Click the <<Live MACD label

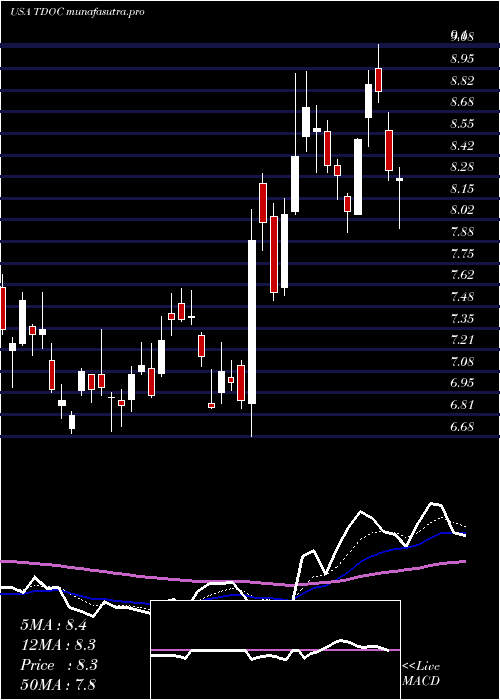[x=421, y=674]
